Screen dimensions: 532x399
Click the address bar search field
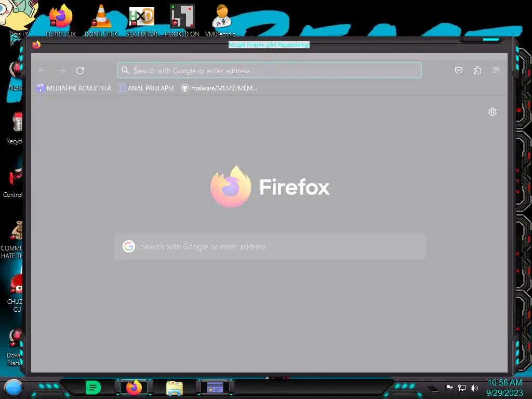click(270, 70)
